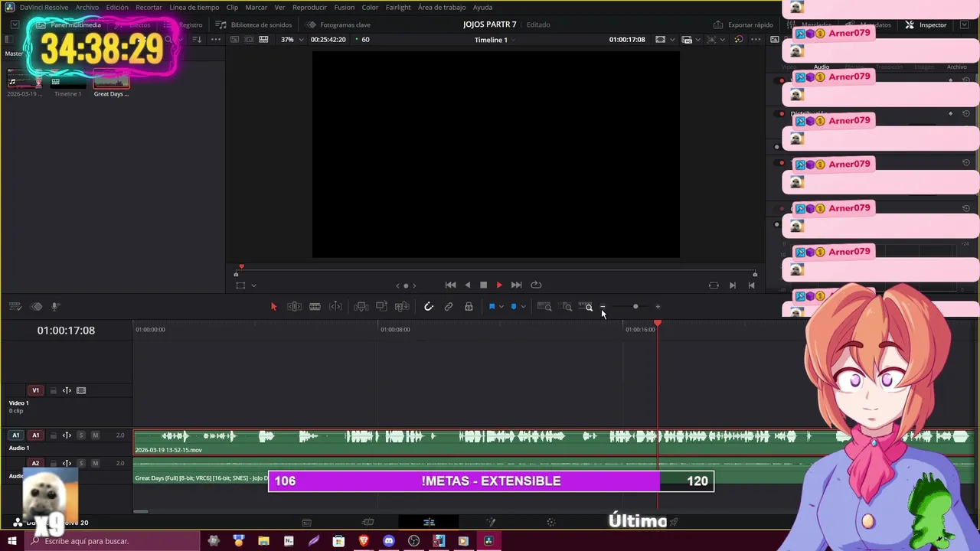
Task: Open the Fotogramas clave panel
Action: tap(338, 24)
